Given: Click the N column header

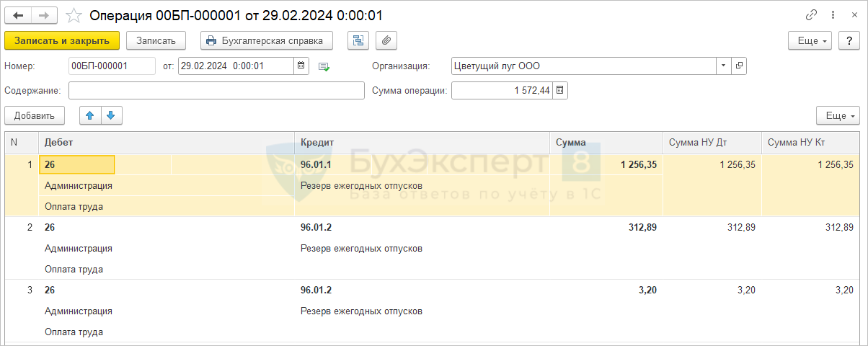Looking at the screenshot, I should pos(22,143).
